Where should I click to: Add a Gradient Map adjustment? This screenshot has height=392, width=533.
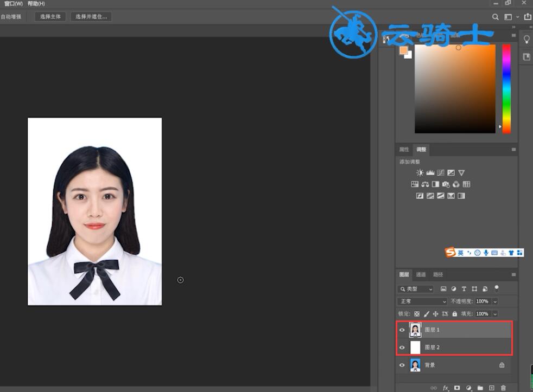click(461, 196)
